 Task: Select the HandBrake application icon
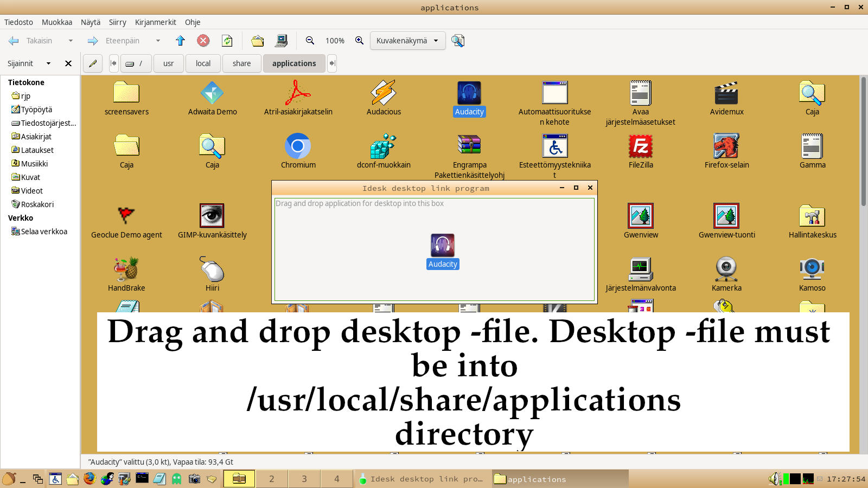click(x=126, y=269)
